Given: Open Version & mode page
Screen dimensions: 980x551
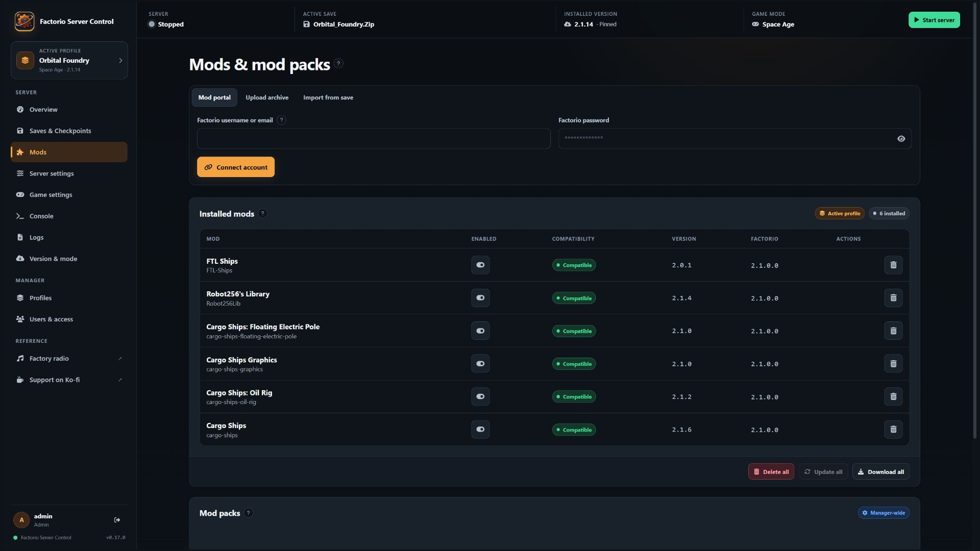Looking at the screenshot, I should (69, 259).
